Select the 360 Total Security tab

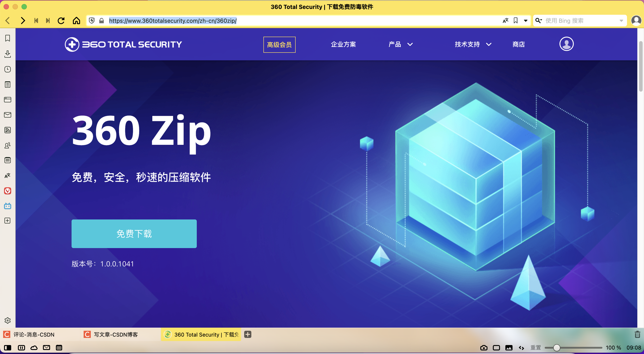pyautogui.click(x=201, y=334)
